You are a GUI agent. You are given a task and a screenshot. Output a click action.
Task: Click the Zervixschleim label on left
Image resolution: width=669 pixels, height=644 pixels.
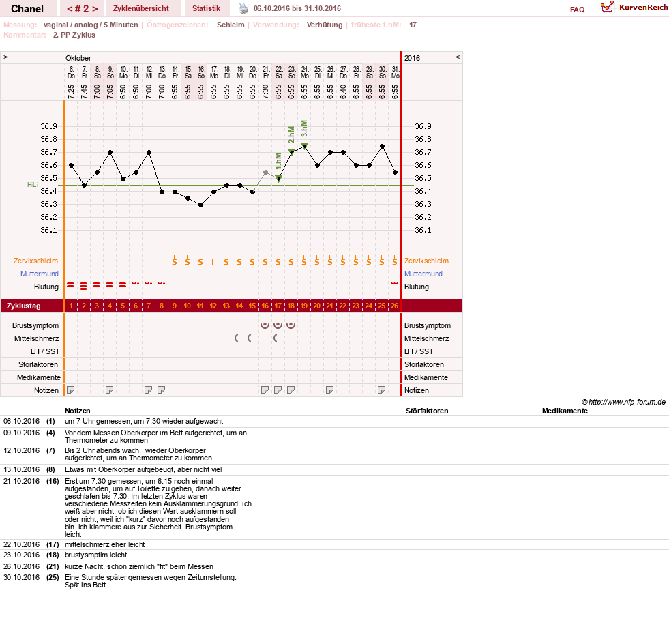[x=36, y=261]
